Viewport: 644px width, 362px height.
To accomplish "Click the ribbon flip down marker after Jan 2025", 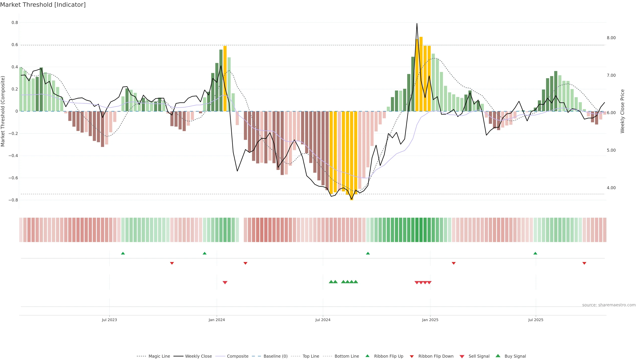I will pyautogui.click(x=453, y=263).
